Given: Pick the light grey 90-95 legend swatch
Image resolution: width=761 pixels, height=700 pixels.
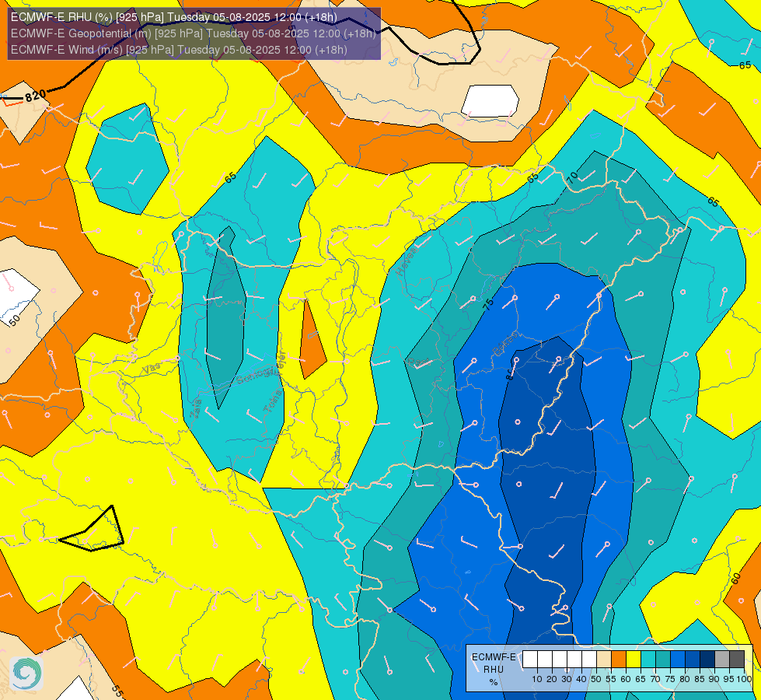Looking at the screenshot, I should 722,660.
